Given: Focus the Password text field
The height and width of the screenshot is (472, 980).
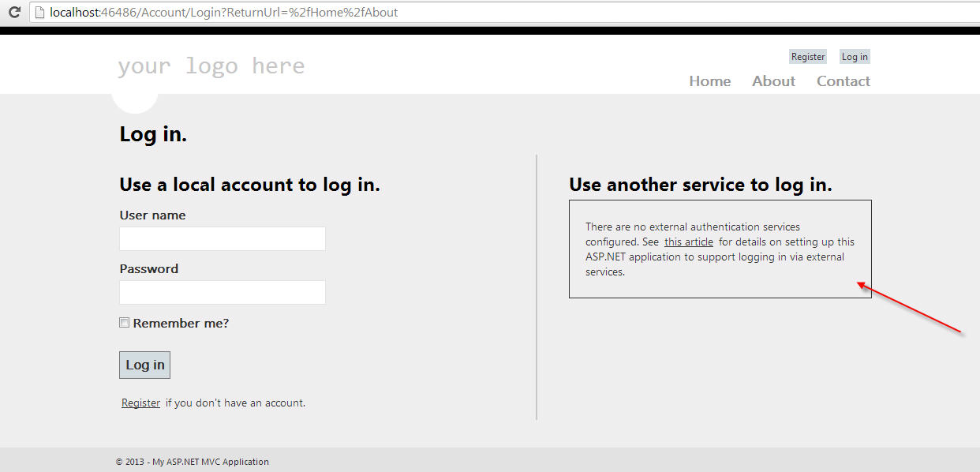Looking at the screenshot, I should (223, 293).
